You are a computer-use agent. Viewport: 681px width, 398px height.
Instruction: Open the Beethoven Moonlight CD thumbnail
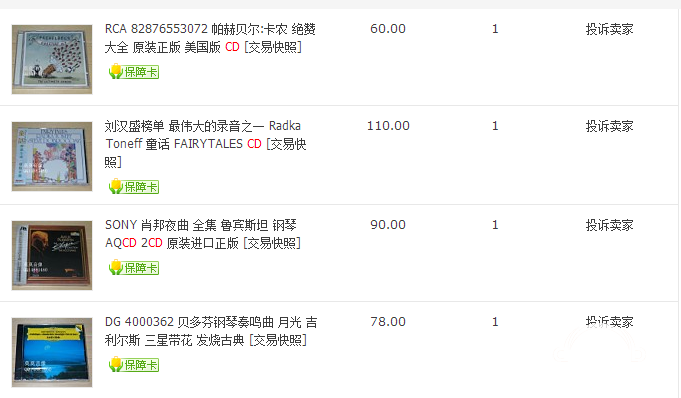(52, 352)
